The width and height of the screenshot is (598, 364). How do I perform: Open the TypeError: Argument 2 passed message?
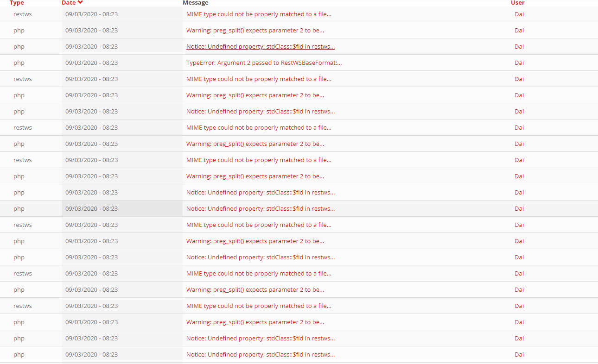[264, 63]
